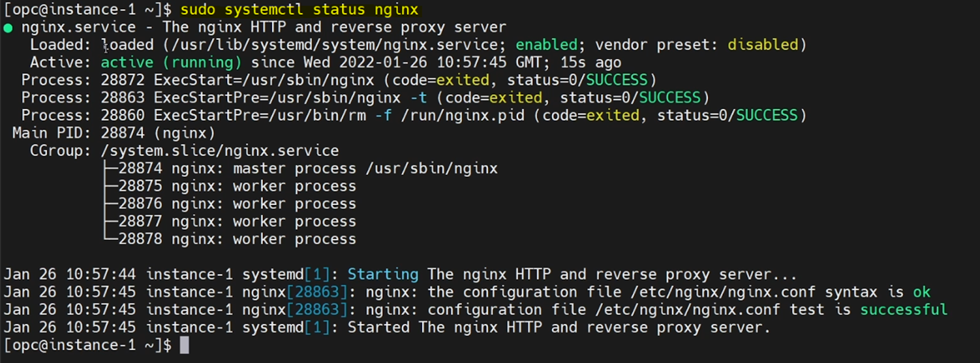
Task: Click 'Started' in the last log line
Action: pyautogui.click(x=379, y=328)
